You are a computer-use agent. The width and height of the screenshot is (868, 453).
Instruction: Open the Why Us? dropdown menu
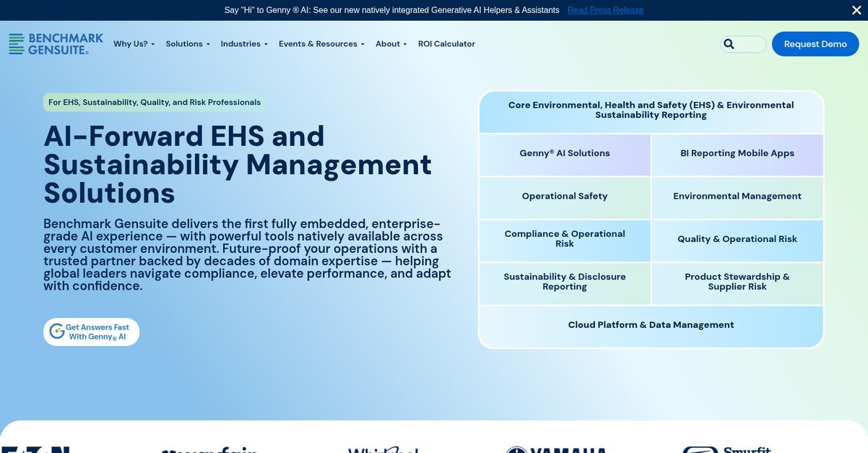click(x=134, y=44)
